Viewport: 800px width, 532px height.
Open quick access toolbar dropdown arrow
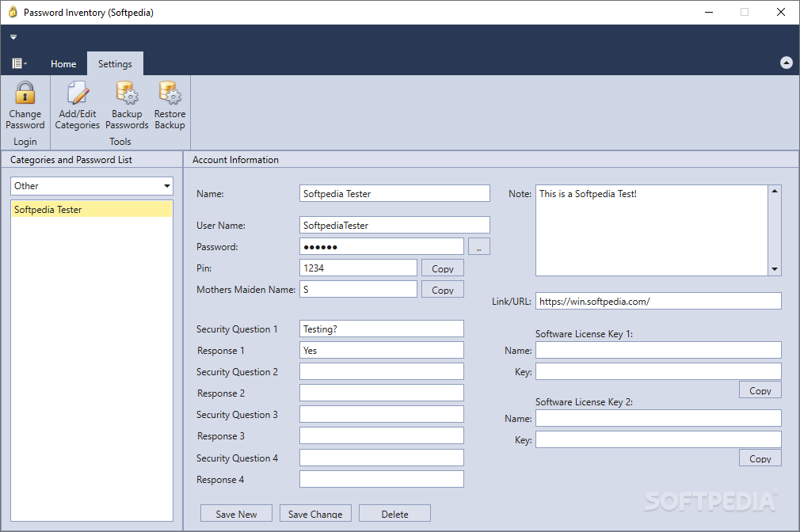point(13,36)
